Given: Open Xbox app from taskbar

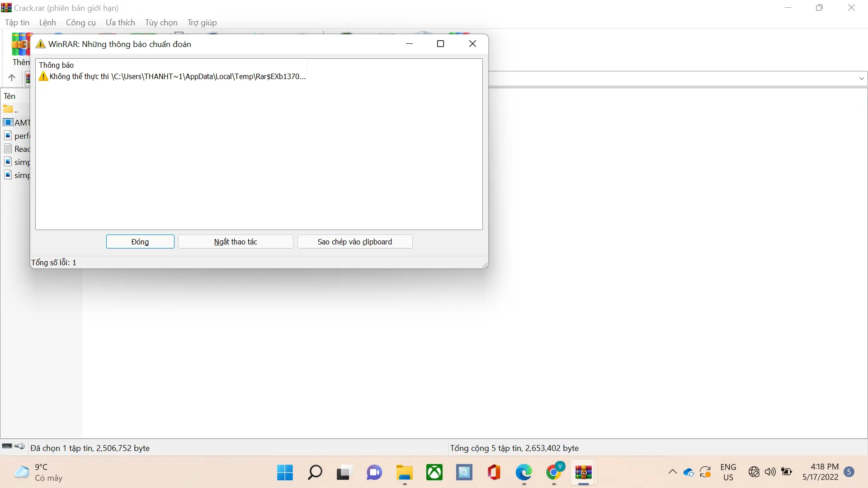Looking at the screenshot, I should click(x=434, y=473).
